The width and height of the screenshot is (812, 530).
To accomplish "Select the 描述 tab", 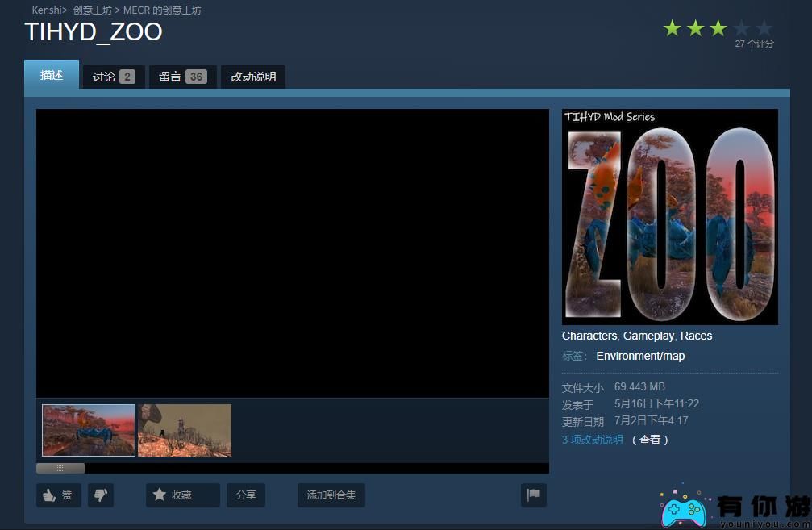I will click(51, 75).
